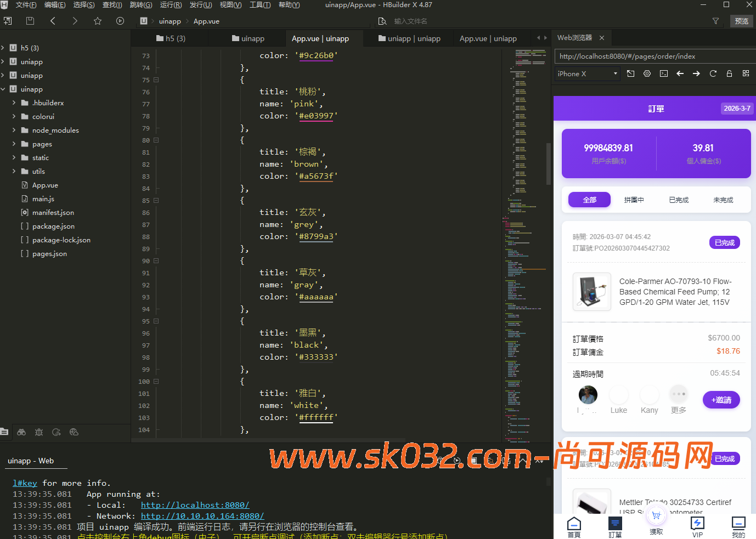Switch to the h5 (3) editor tab
The image size is (756, 539).
(171, 38)
